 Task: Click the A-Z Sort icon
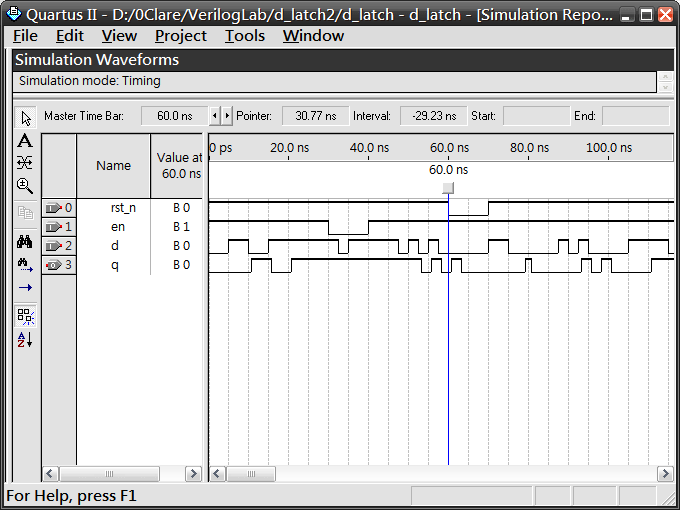coord(26,340)
